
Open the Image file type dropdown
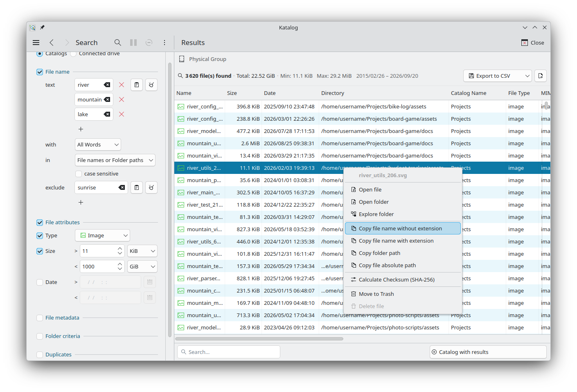click(102, 235)
